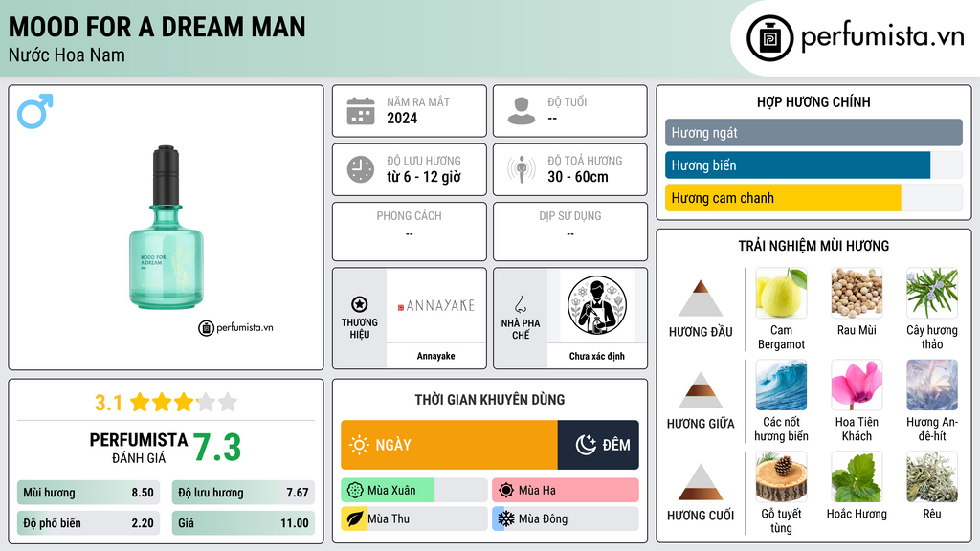Click the Thời gian khuyên dùng heading
Image resolution: width=980 pixels, height=551 pixels.
(x=490, y=400)
